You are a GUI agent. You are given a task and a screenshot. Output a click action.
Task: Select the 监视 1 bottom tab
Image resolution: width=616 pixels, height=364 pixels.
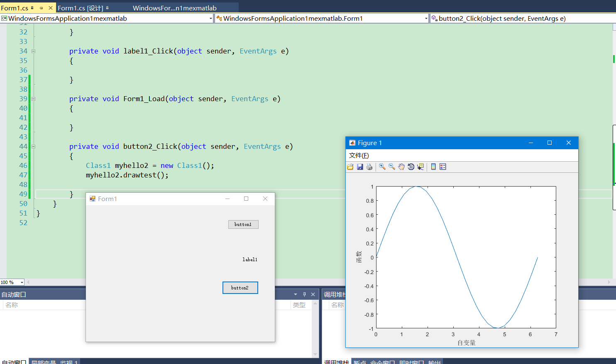69,362
